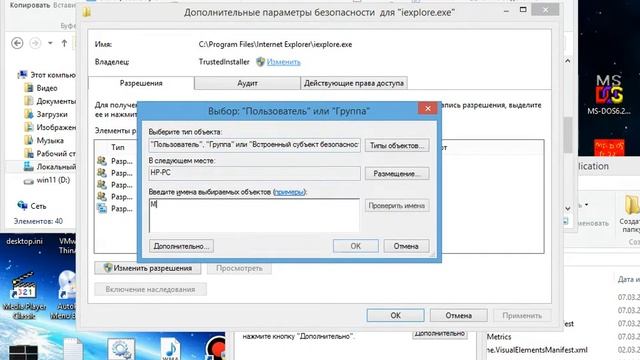Open 'Рабочий стол' in navigation pane

point(50,153)
